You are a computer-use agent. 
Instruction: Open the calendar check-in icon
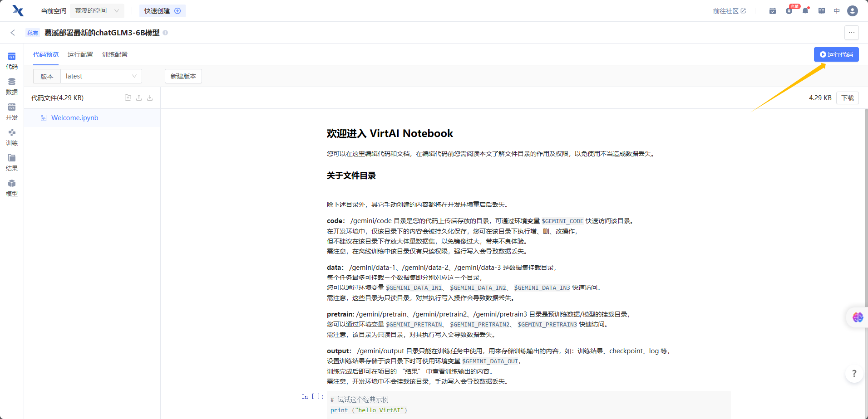(x=773, y=11)
